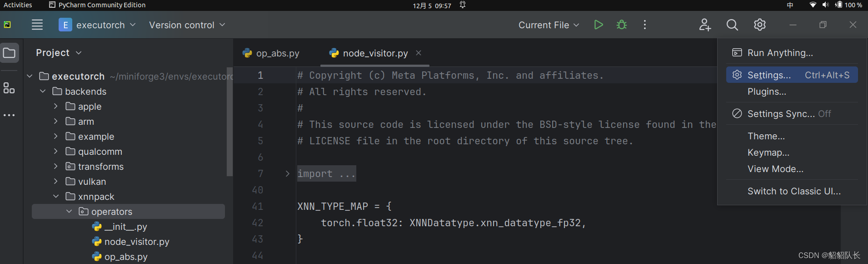The width and height of the screenshot is (868, 264).
Task: Select the operators folder row
Action: click(x=128, y=211)
